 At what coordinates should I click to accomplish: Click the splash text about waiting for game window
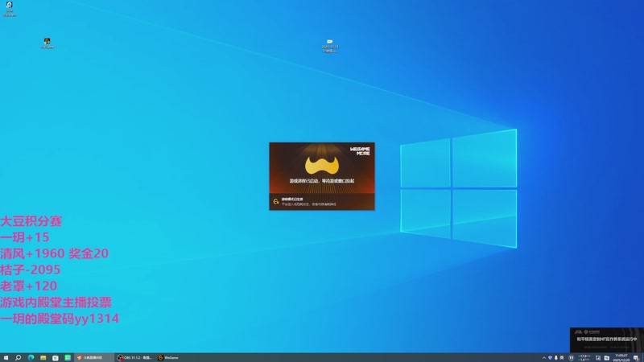tap(321, 180)
